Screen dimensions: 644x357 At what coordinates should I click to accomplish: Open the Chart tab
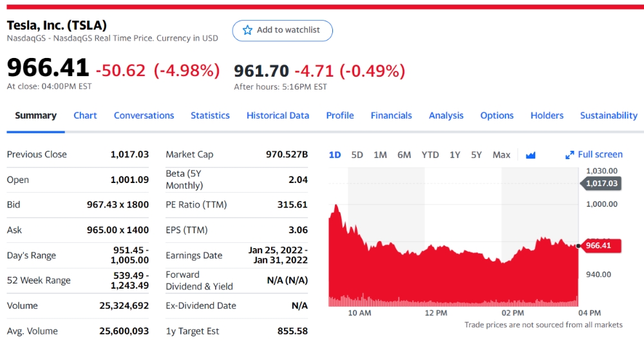pos(85,115)
